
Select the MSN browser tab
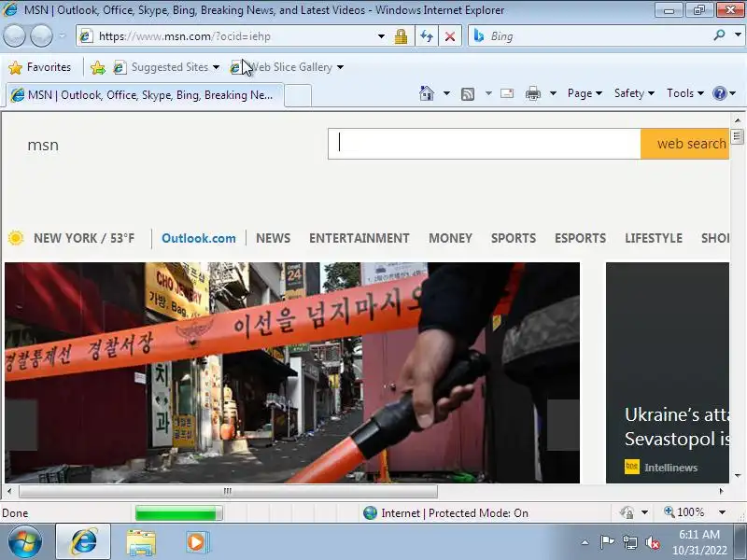(146, 95)
